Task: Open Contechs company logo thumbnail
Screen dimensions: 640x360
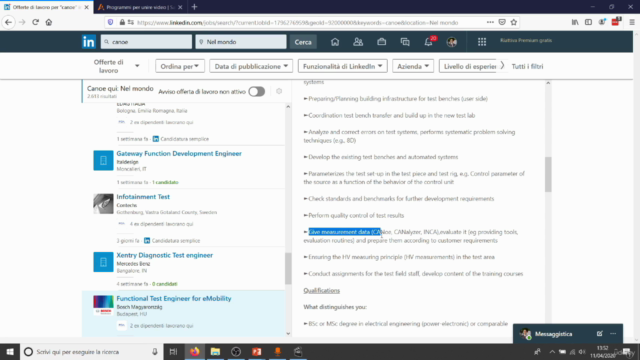Action: [x=103, y=204]
